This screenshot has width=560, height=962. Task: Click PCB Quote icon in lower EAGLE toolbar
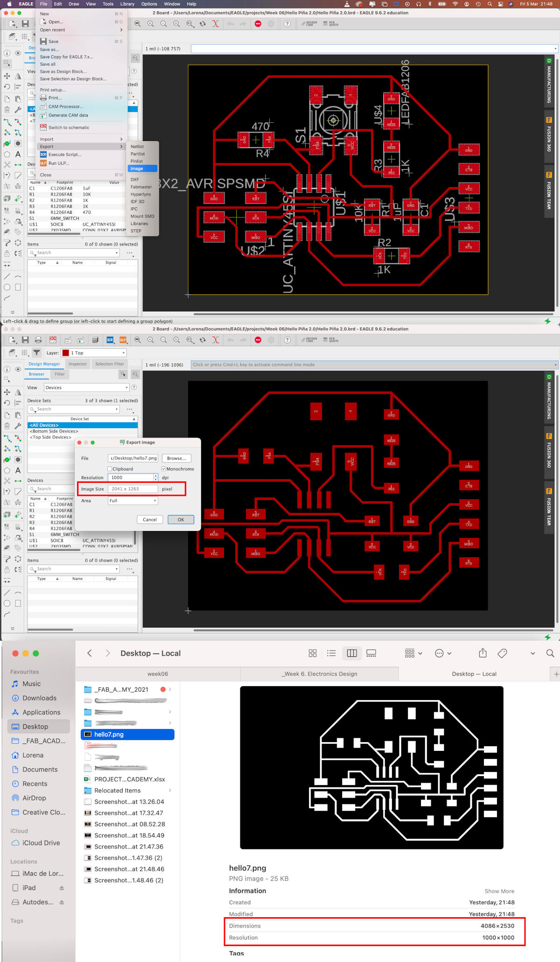(x=331, y=340)
